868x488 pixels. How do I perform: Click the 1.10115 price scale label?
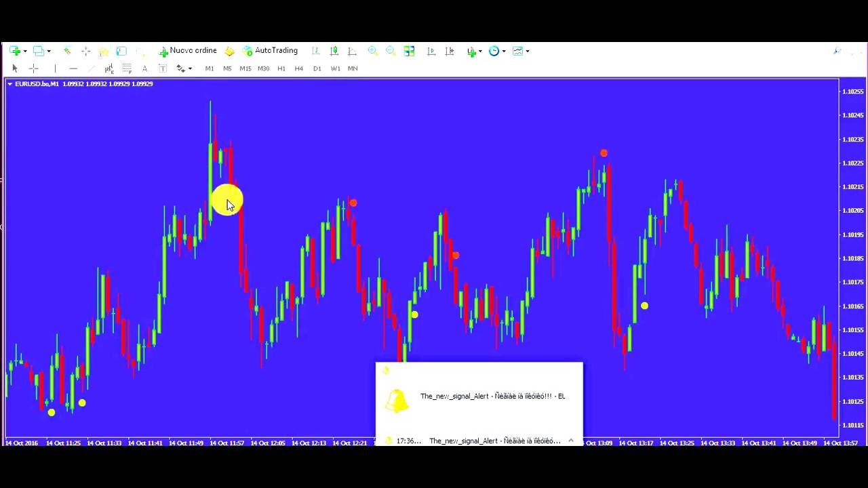852,426
